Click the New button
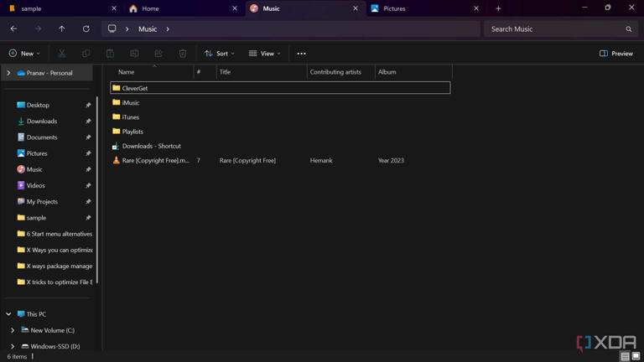 [24, 54]
